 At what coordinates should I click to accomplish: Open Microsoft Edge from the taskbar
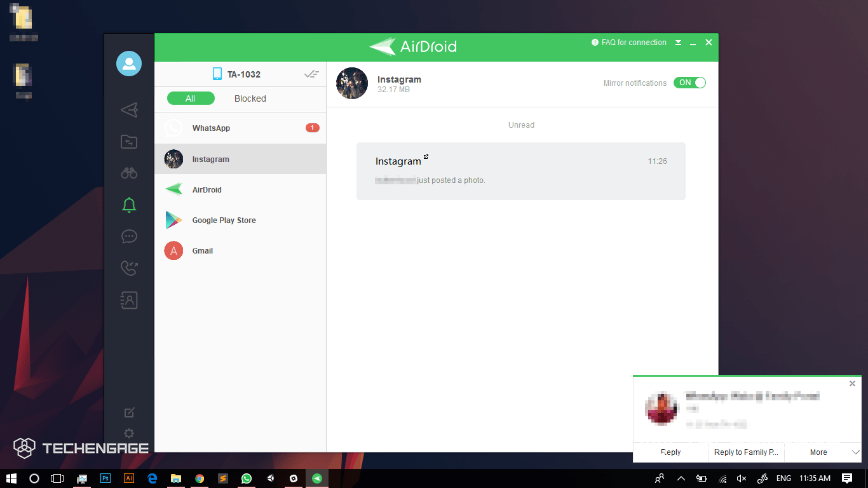point(153,478)
